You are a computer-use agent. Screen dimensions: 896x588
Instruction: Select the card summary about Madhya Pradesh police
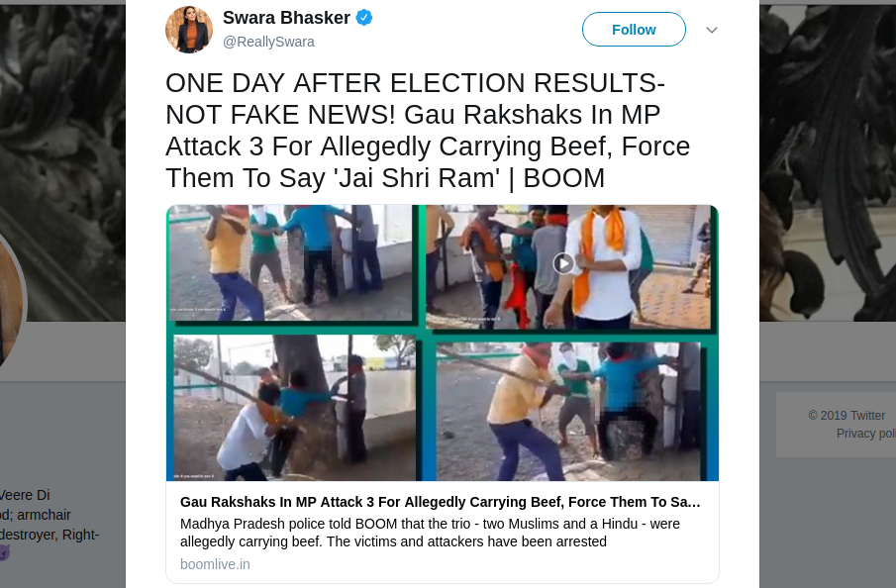[x=430, y=533]
